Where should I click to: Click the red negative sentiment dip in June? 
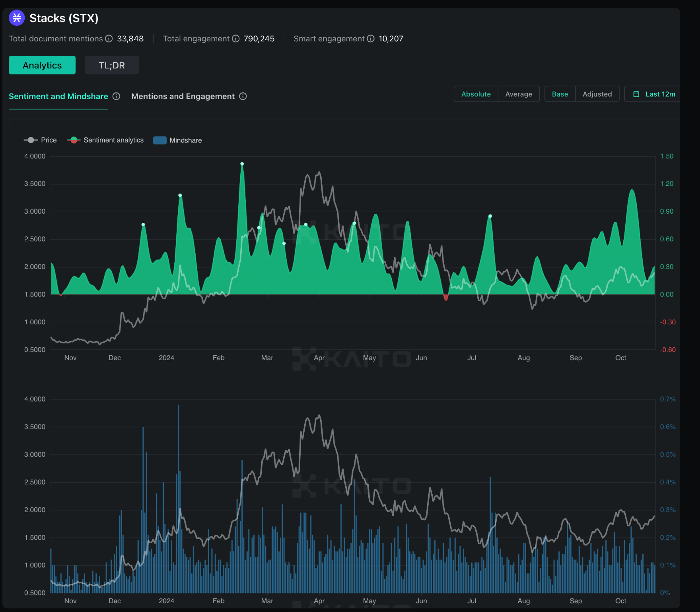[x=446, y=297]
